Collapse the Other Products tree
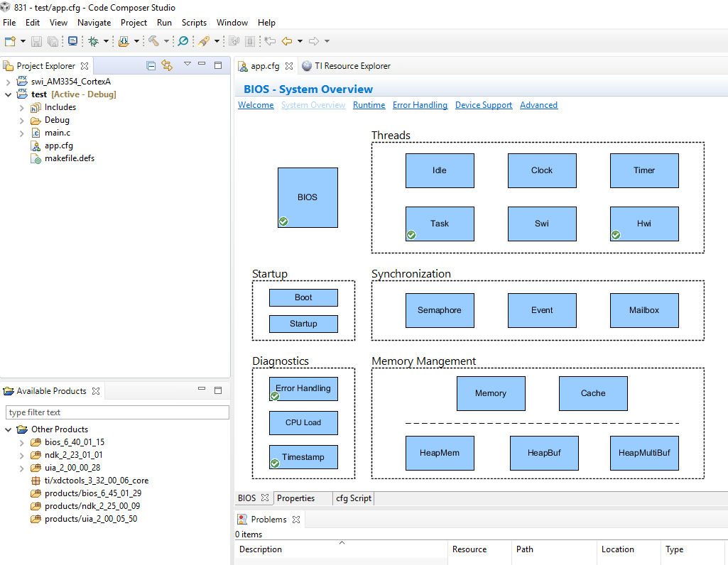This screenshot has width=728, height=565. [x=8, y=429]
